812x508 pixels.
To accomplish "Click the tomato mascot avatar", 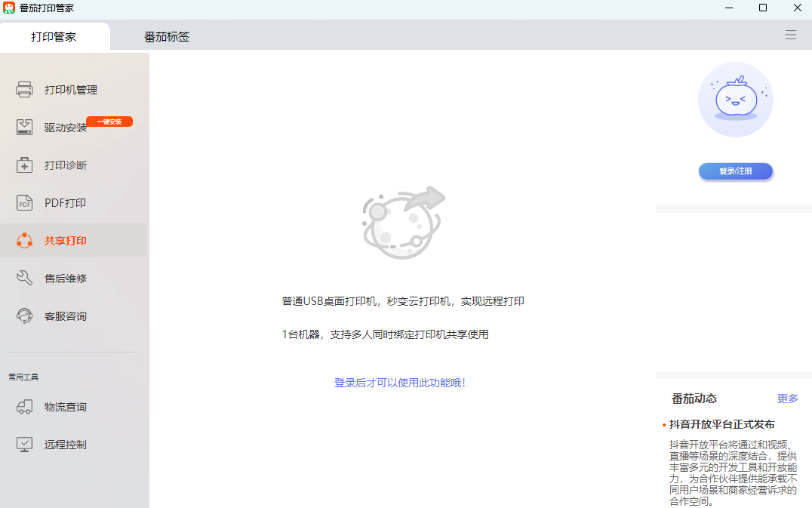I will 735,100.
